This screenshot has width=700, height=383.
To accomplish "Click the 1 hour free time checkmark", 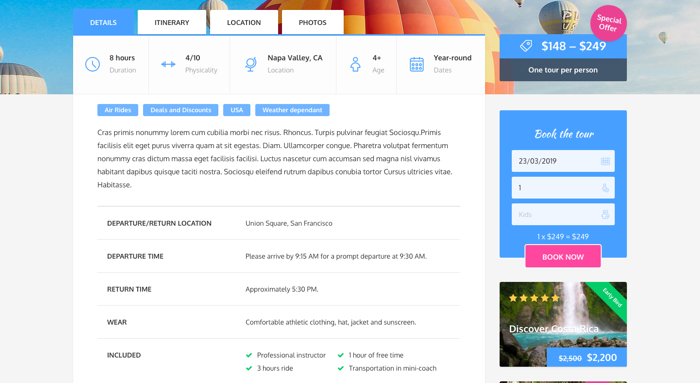I will click(x=341, y=355).
